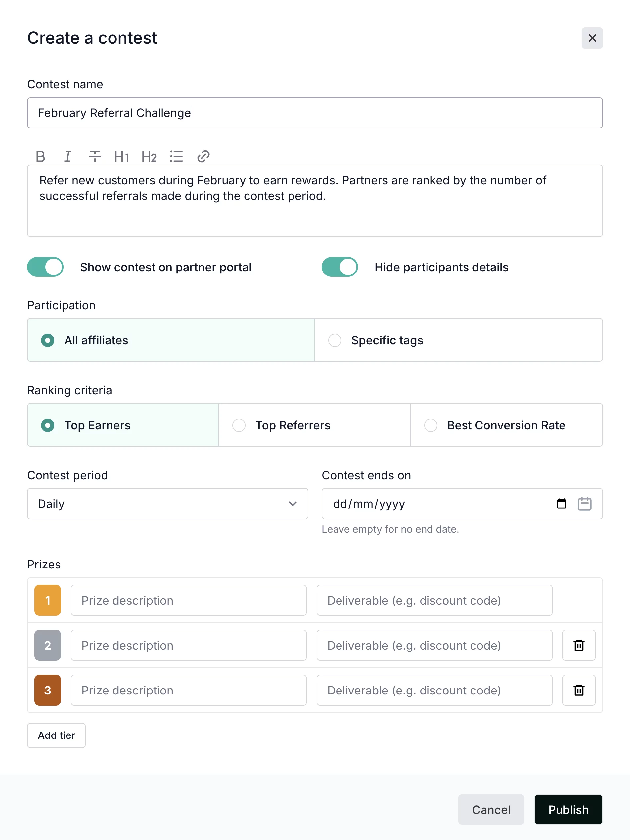The image size is (630, 840).
Task: Set Heading 1 style in editor
Action: coord(121,156)
